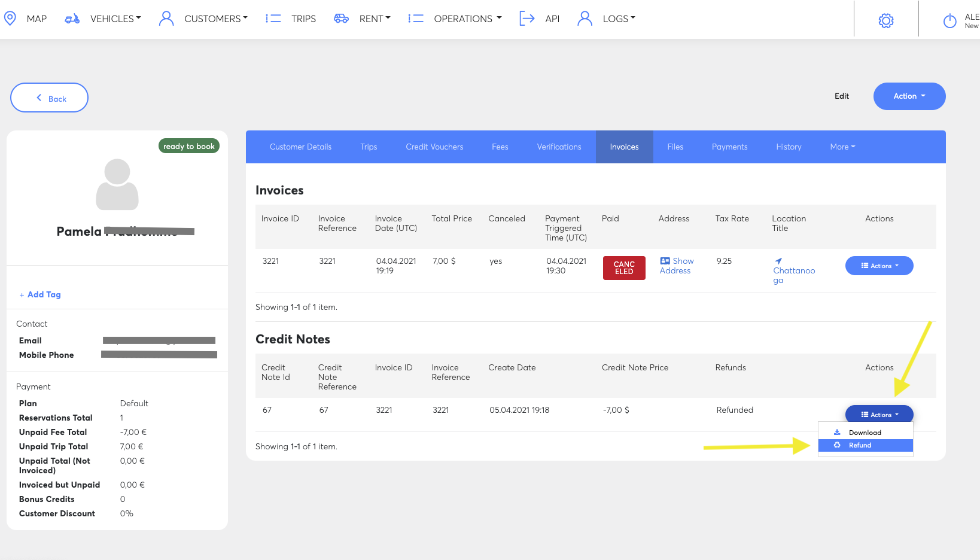This screenshot has height=560, width=980.
Task: Click the Trips list icon
Action: [273, 19]
